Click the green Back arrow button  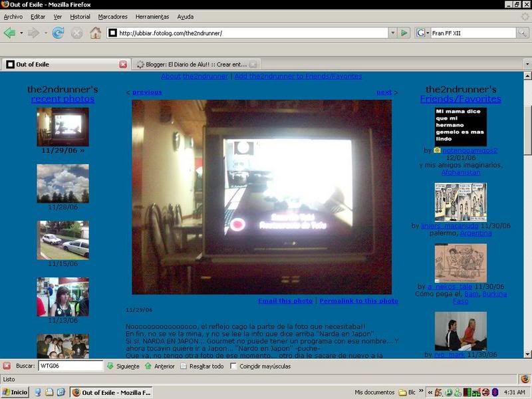tap(9, 33)
